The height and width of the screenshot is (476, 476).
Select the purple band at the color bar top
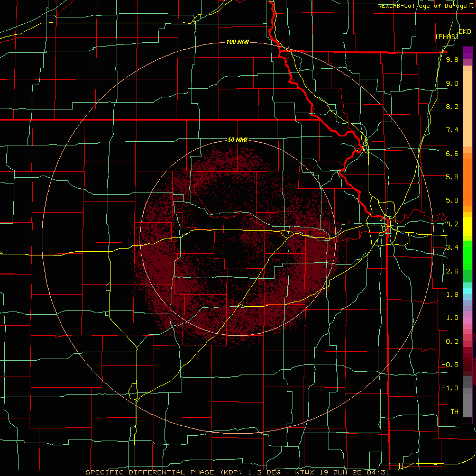(467, 53)
